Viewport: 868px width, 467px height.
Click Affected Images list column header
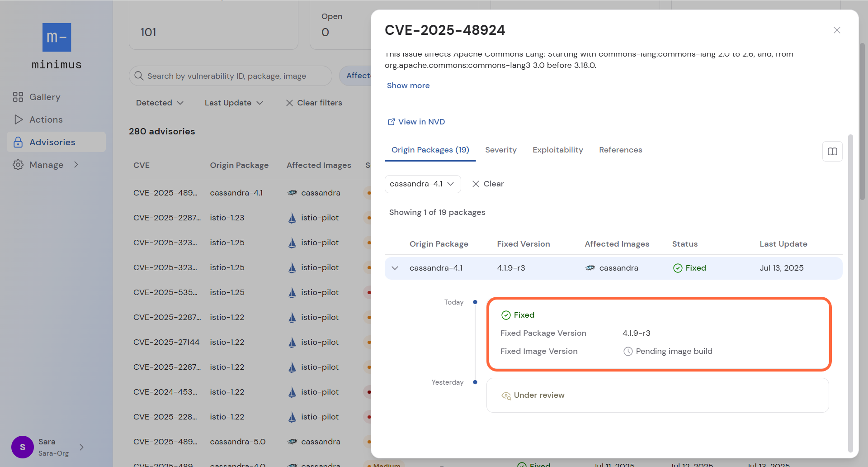click(319, 165)
